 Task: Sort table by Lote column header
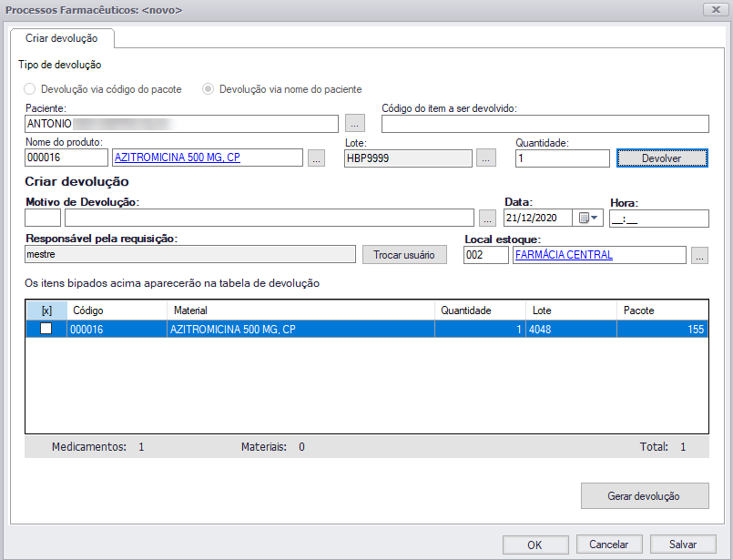point(571,311)
